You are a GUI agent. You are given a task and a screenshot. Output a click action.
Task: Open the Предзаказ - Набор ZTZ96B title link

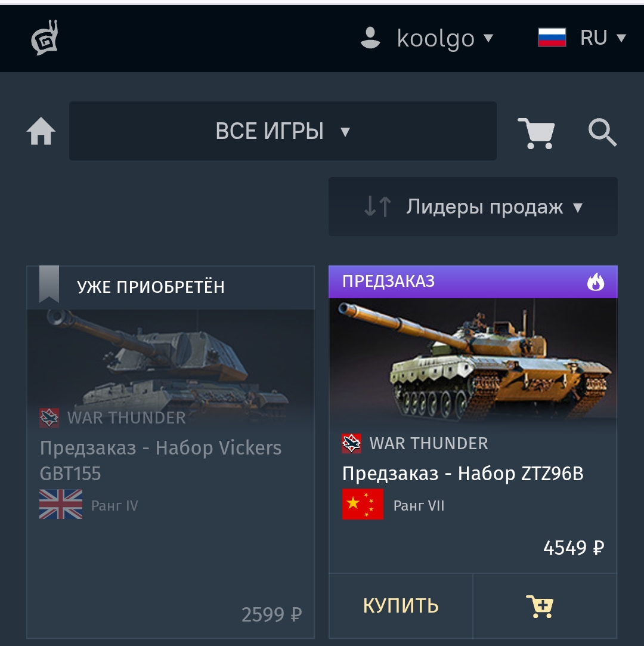463,474
